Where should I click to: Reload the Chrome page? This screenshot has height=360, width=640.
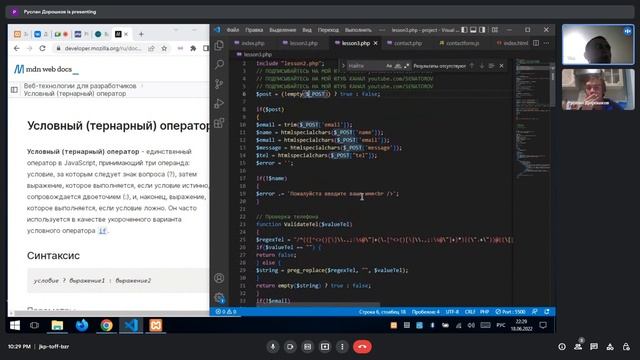tap(42, 48)
